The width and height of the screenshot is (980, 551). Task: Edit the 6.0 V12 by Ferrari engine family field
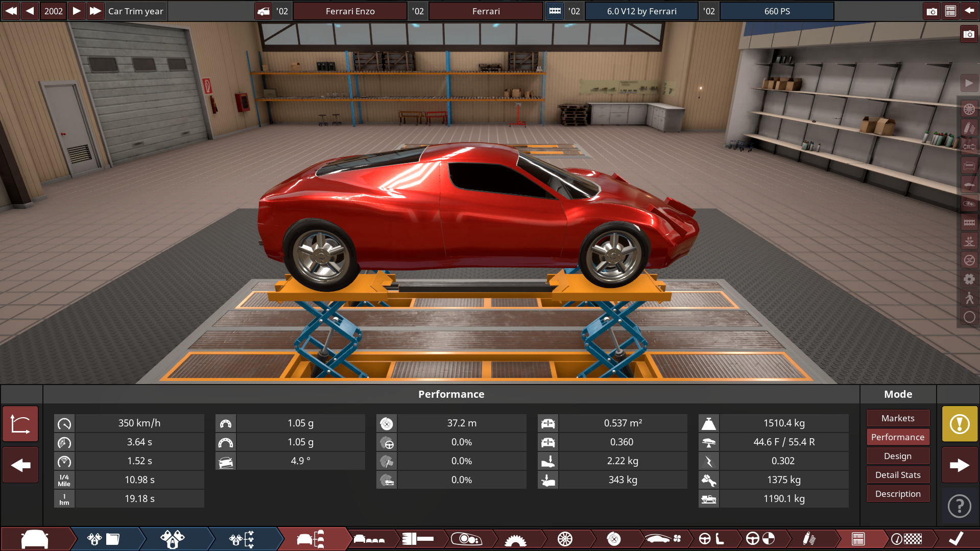pyautogui.click(x=642, y=11)
